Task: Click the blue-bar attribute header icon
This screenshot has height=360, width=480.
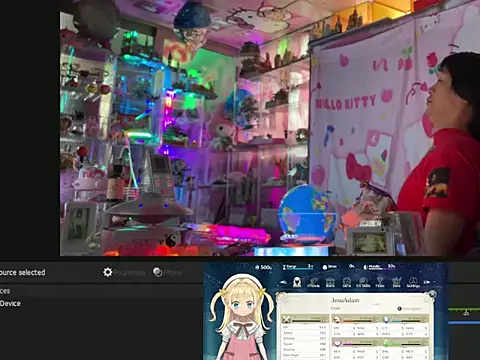Action: click(x=386, y=320)
